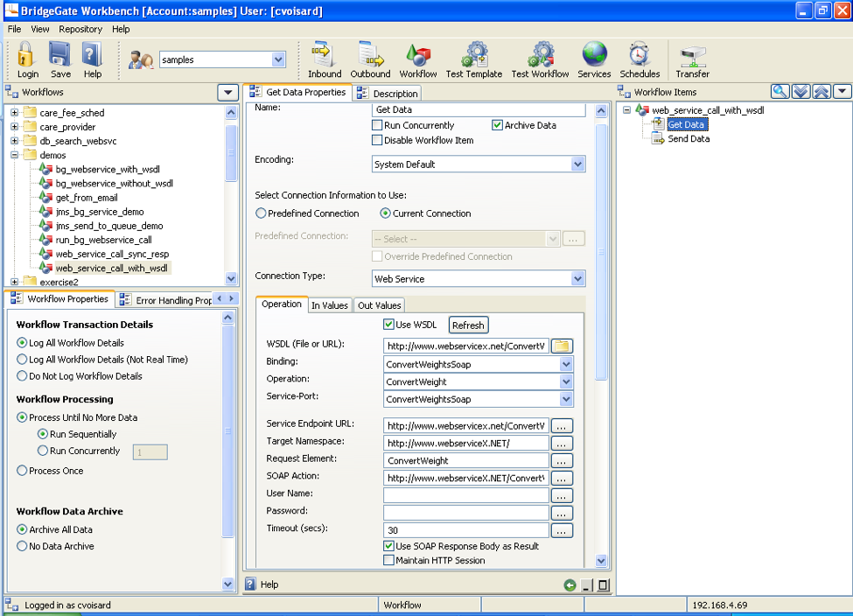Open the Schedules clock icon
This screenshot has height=616, width=853.
[640, 55]
